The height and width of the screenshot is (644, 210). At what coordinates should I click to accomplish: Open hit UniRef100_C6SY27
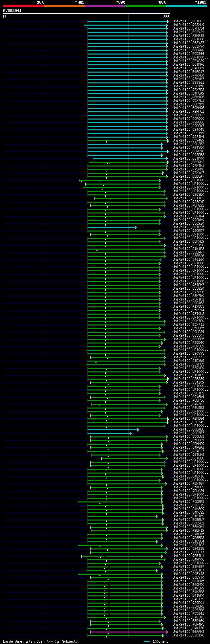click(188, 43)
